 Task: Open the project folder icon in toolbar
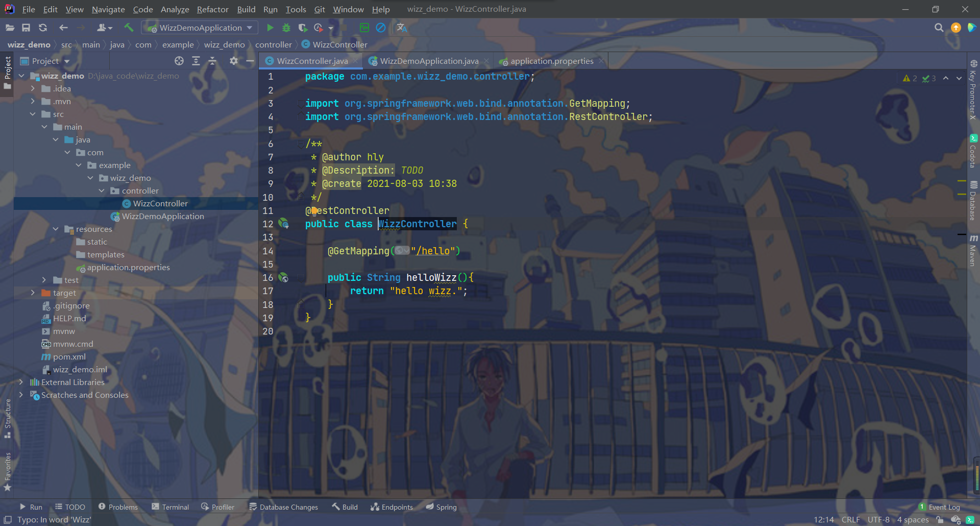(x=10, y=28)
